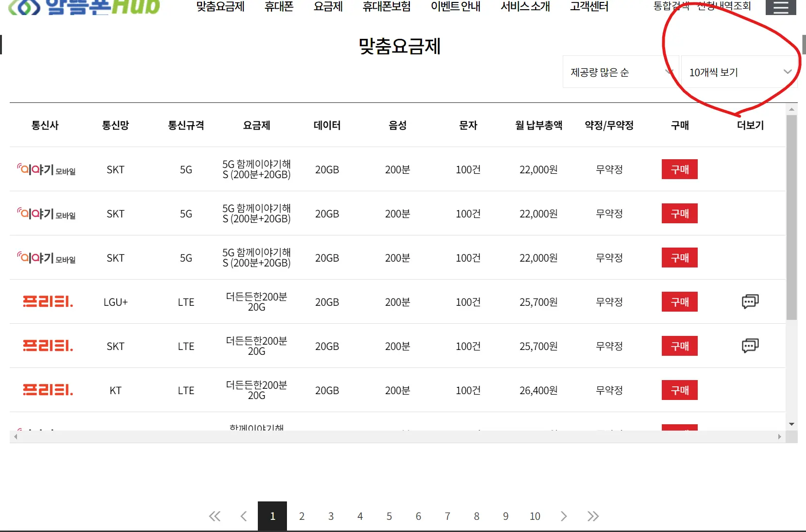Image resolution: width=806 pixels, height=532 pixels.
Task: Go to previous page arrow
Action: pyautogui.click(x=244, y=516)
